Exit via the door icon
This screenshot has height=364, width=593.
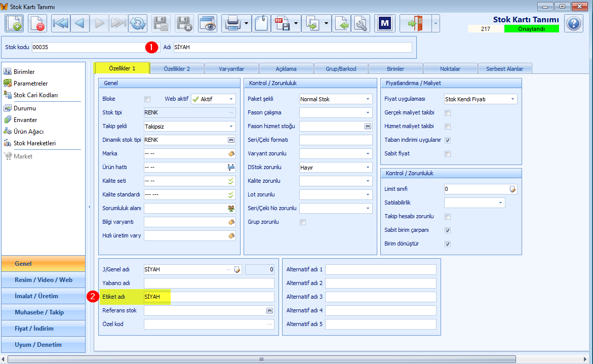pyautogui.click(x=416, y=23)
